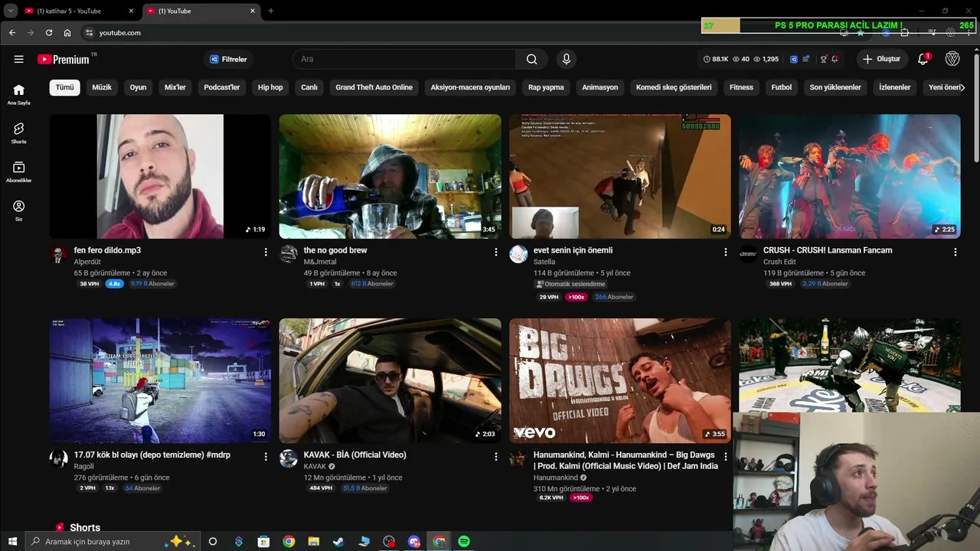Click the Filtreler button
Screen dimensions: 980x551
coord(229,59)
